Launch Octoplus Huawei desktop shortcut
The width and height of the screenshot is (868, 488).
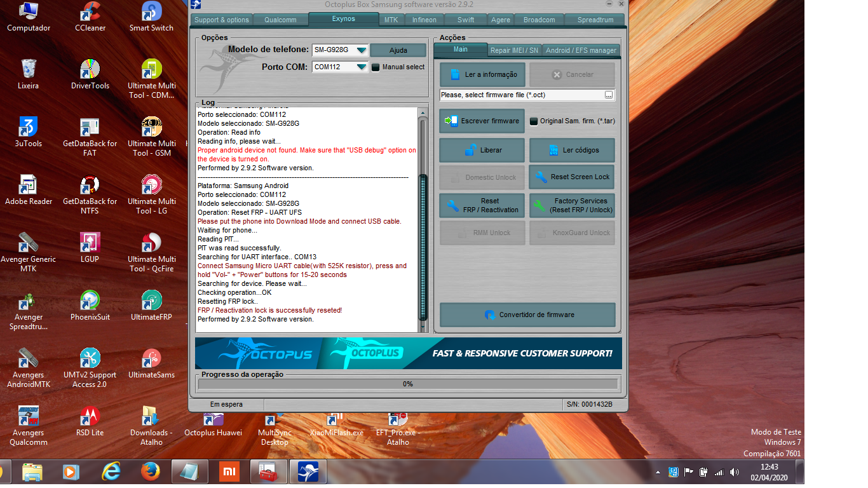213,426
